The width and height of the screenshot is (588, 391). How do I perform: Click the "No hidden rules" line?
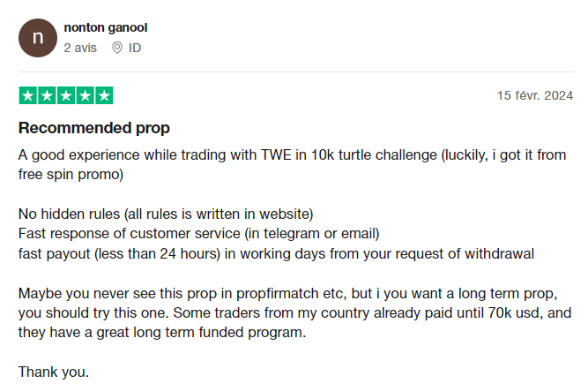point(166,214)
